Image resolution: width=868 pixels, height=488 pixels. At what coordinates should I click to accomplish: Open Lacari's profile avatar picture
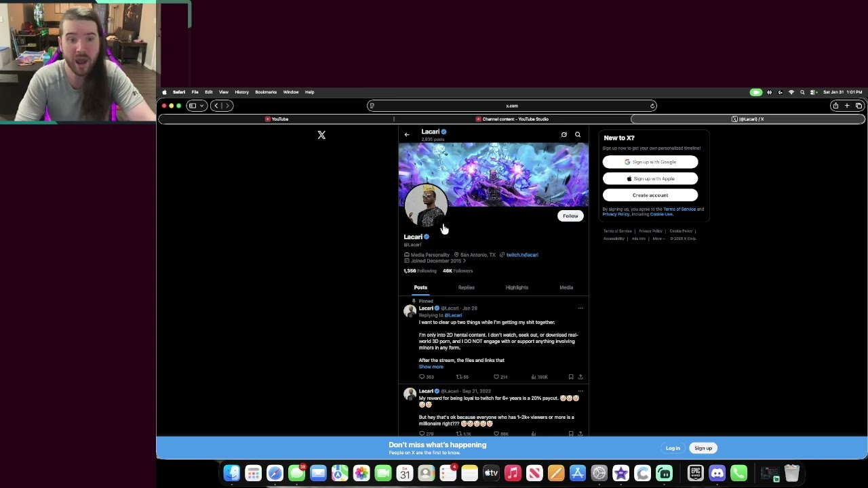coord(426,205)
